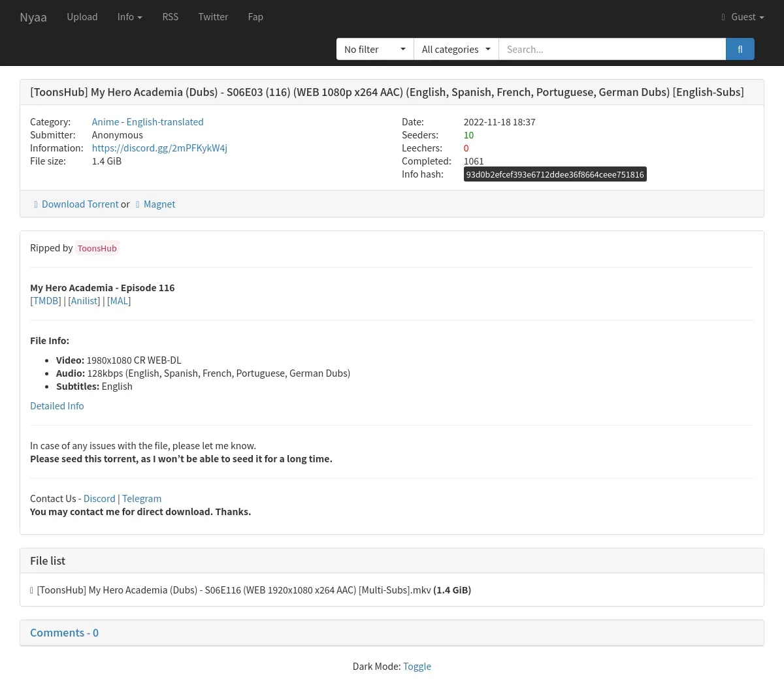Open the Telegram contact link
Viewport: 784px width, 679px height.
click(x=142, y=499)
